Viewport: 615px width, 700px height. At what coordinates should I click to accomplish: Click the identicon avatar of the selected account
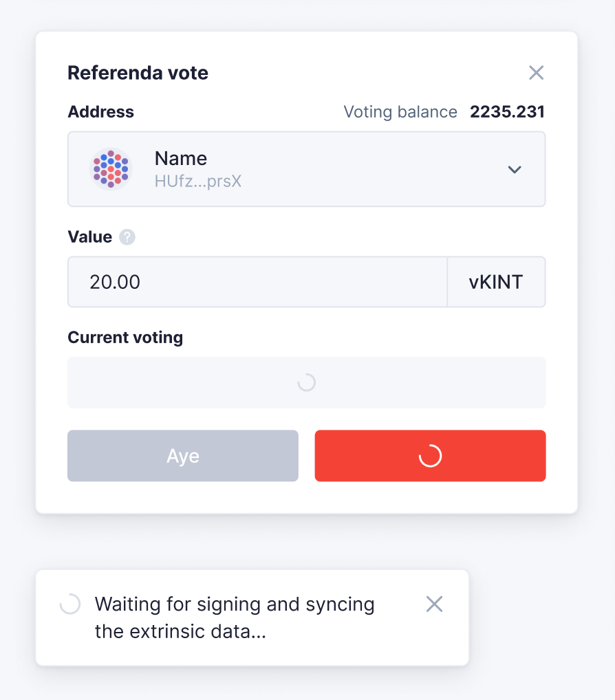tap(111, 169)
